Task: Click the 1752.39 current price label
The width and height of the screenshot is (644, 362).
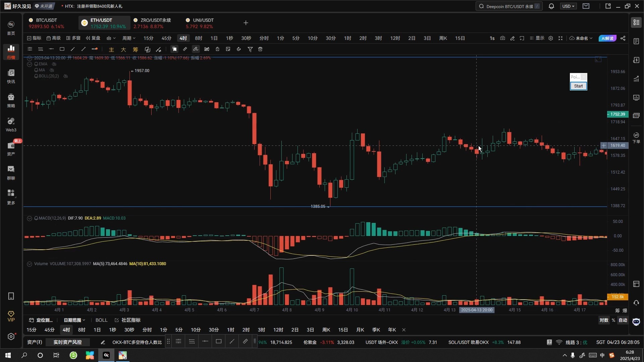Action: click(618, 114)
